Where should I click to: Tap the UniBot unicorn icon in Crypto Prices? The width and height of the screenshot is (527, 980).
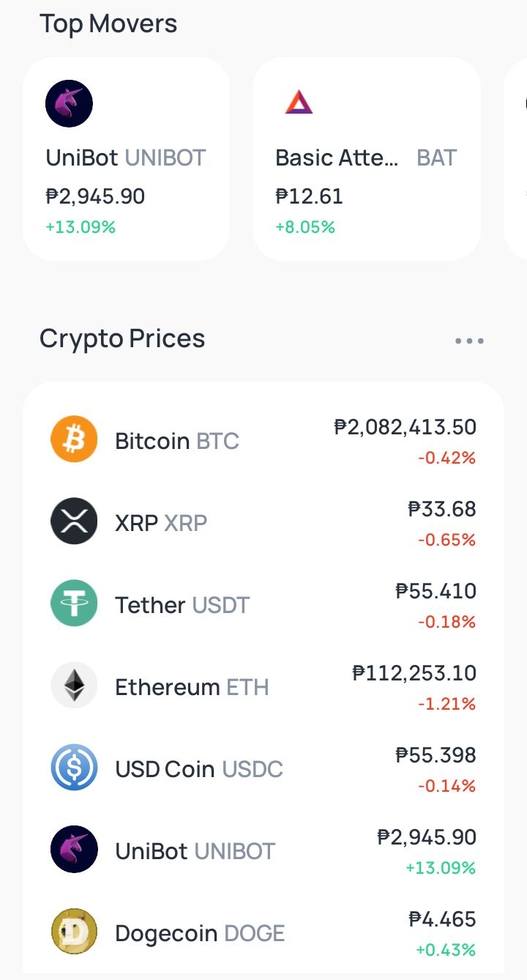coord(74,850)
